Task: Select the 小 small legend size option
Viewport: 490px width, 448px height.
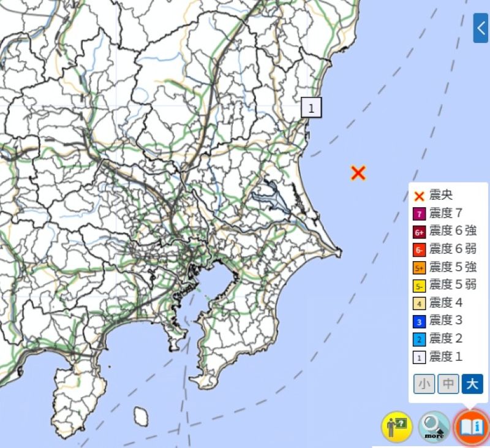Action: (x=424, y=384)
